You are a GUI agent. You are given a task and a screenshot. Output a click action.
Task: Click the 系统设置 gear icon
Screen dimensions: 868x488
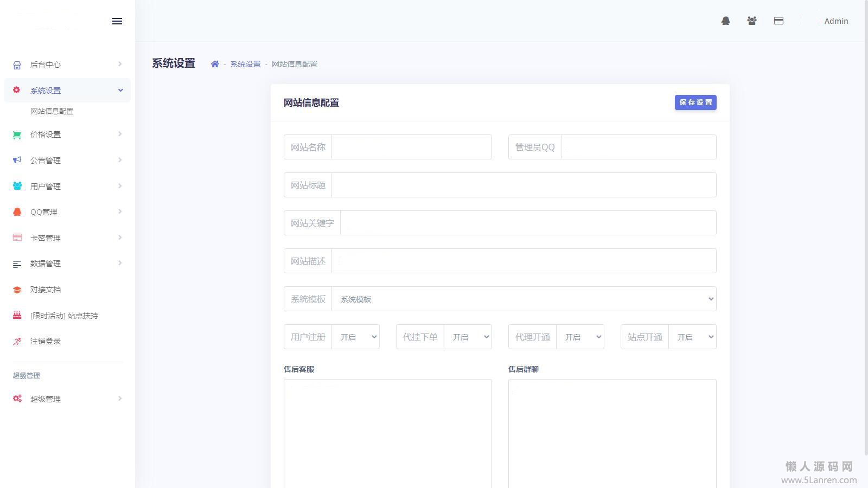tap(16, 90)
